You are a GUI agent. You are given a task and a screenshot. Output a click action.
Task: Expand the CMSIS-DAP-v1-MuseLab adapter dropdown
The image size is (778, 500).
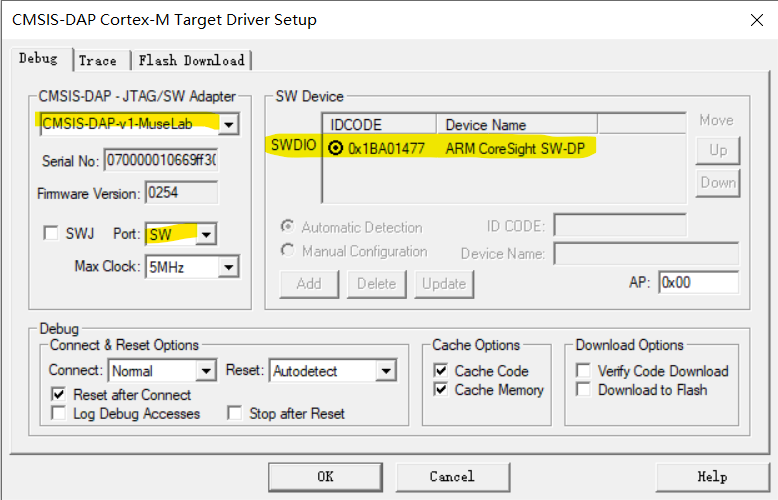pos(228,124)
